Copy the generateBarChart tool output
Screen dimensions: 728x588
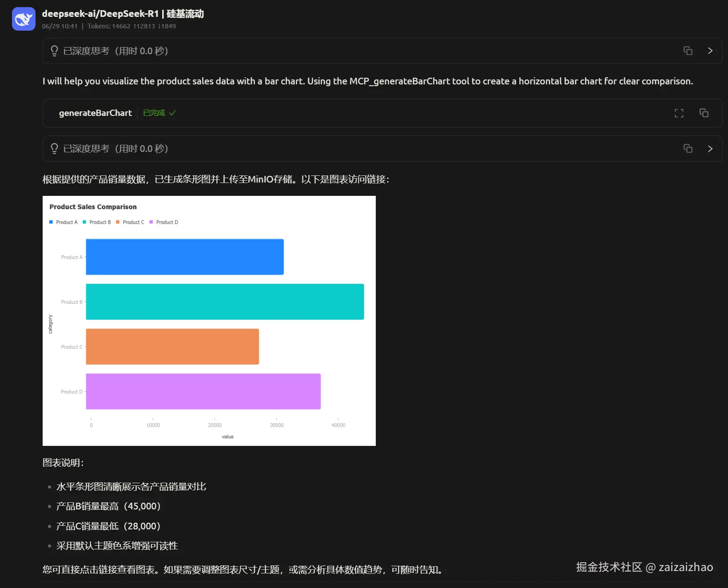pos(704,113)
